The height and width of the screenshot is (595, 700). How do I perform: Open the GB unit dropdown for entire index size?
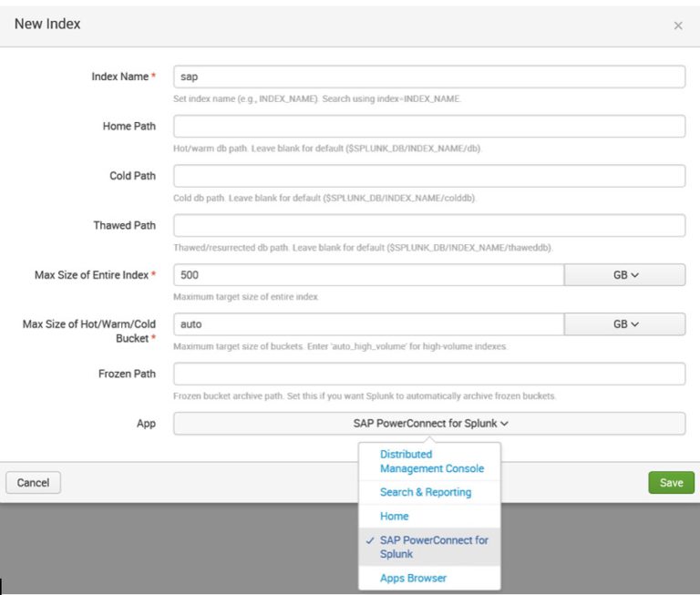625,274
